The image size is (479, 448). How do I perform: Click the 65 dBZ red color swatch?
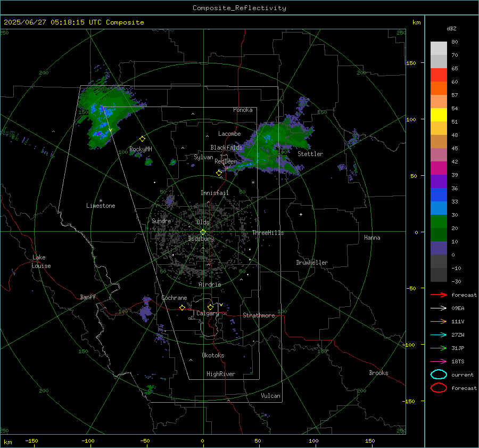click(439, 75)
